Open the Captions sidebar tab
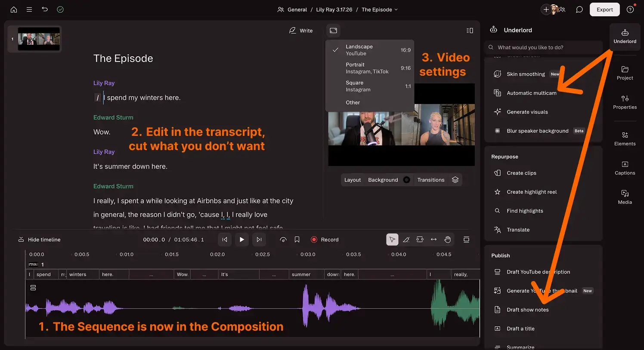 tap(625, 168)
